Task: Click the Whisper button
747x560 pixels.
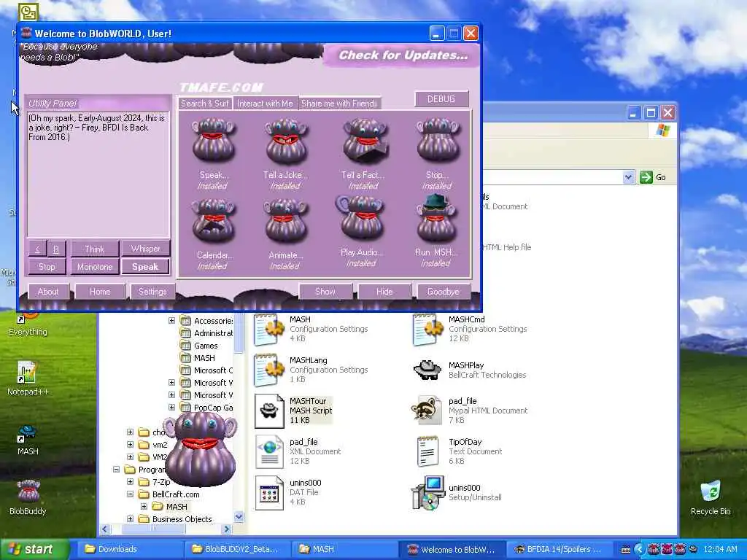Action: pos(146,249)
